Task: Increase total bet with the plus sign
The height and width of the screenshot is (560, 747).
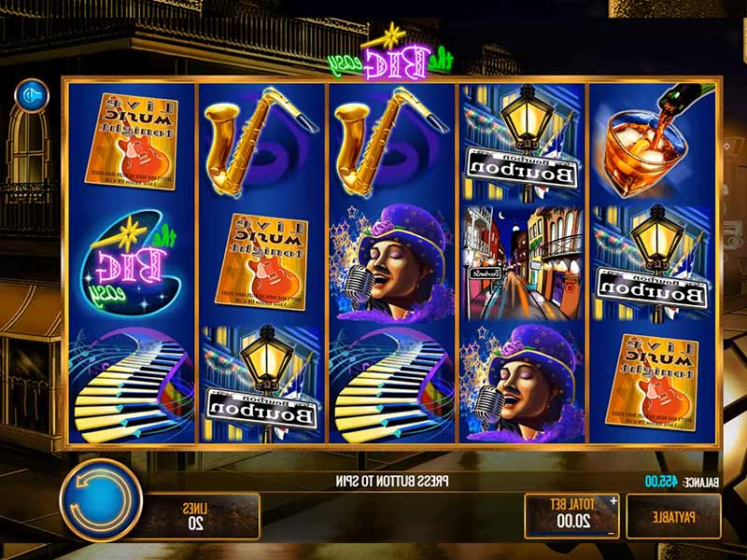Action: click(613, 501)
